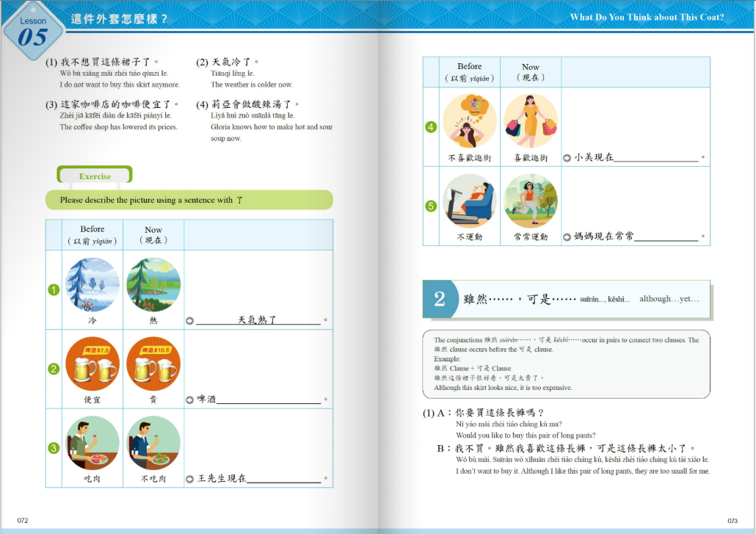Screen dimensions: 756x534
Task: Click the arrow bullet before 啤酒
Action: 190,400
